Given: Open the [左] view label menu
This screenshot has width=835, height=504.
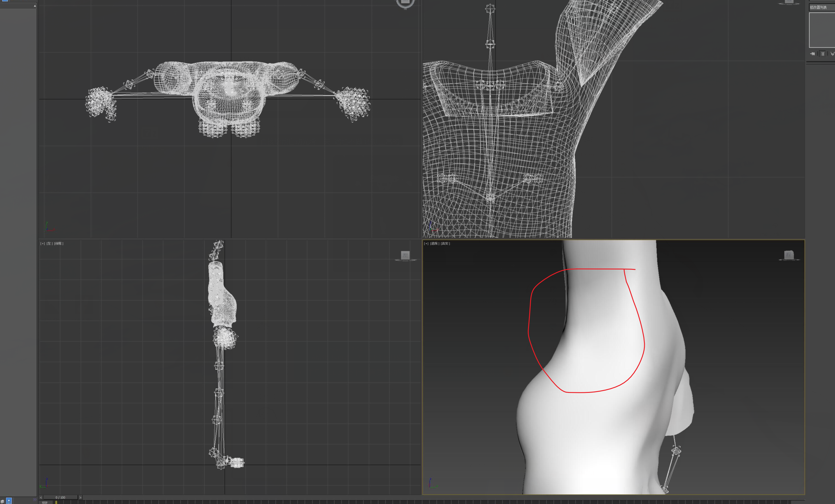Looking at the screenshot, I should pyautogui.click(x=50, y=244).
